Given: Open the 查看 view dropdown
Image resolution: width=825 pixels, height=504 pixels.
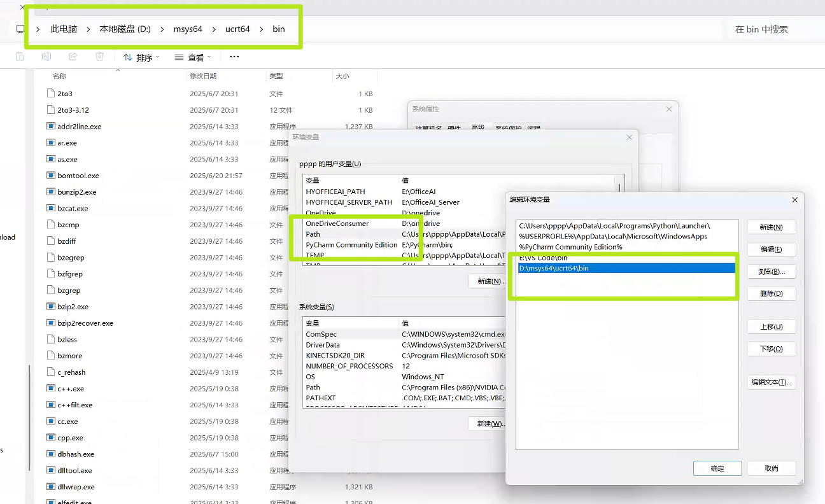Looking at the screenshot, I should coord(194,57).
